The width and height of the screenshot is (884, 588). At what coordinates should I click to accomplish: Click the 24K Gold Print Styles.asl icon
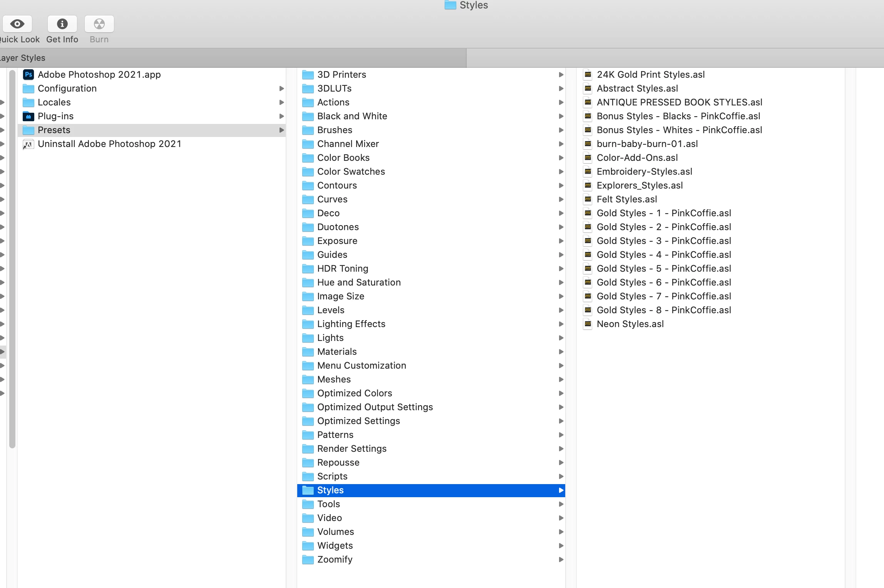pos(588,75)
